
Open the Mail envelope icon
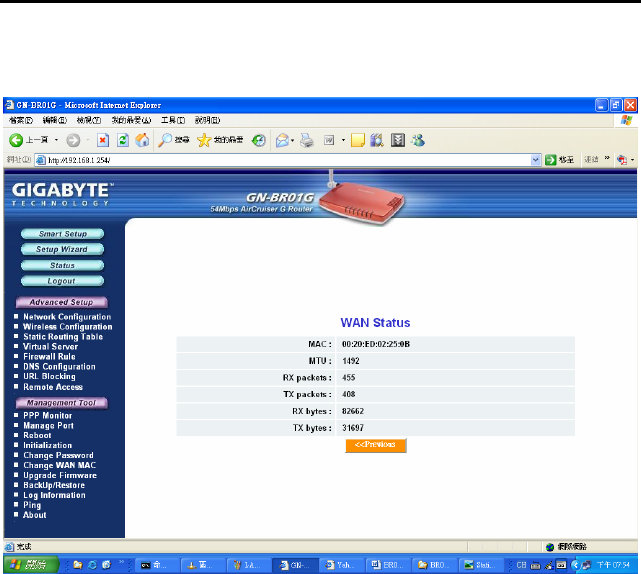(x=282, y=140)
